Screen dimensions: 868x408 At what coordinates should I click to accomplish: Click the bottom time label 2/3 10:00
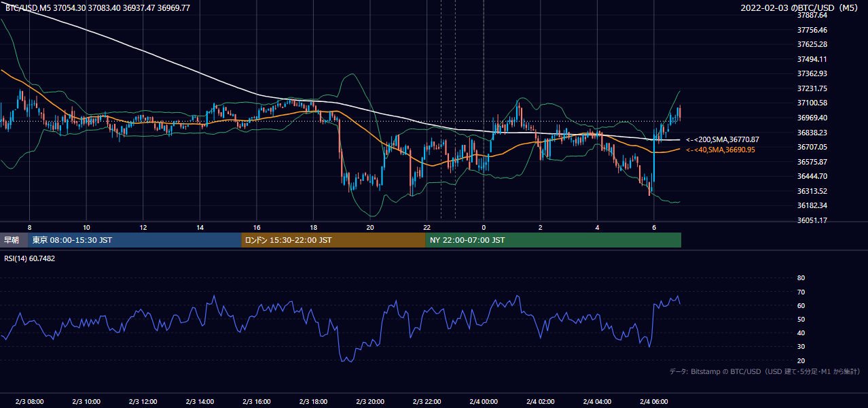[x=86, y=401]
